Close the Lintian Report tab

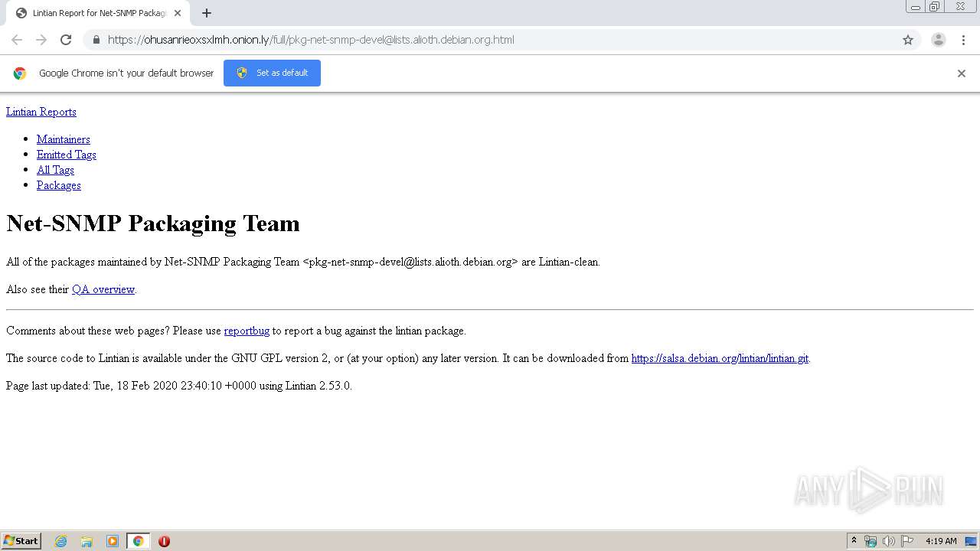(x=178, y=13)
